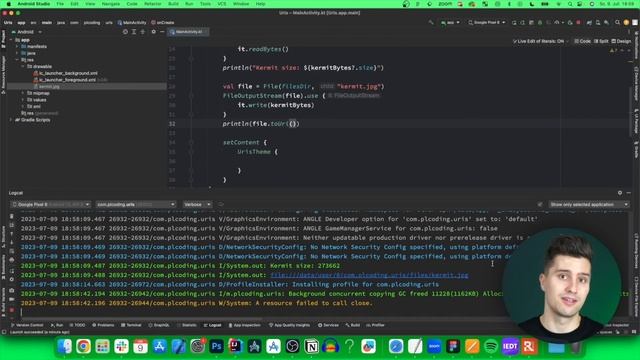
Task: Open Spotify from the dock
Action: [491, 347]
